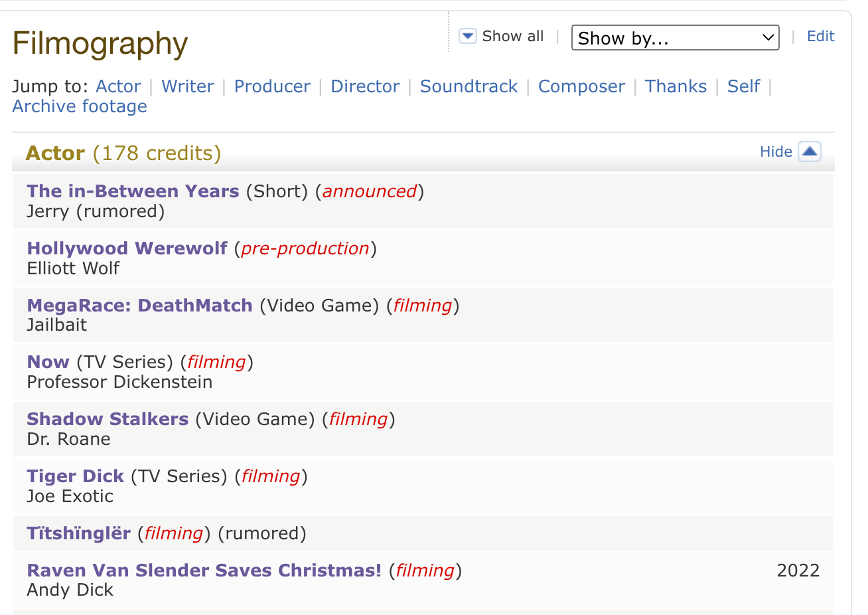Open The in-Between Years title
868x615 pixels.
(133, 191)
